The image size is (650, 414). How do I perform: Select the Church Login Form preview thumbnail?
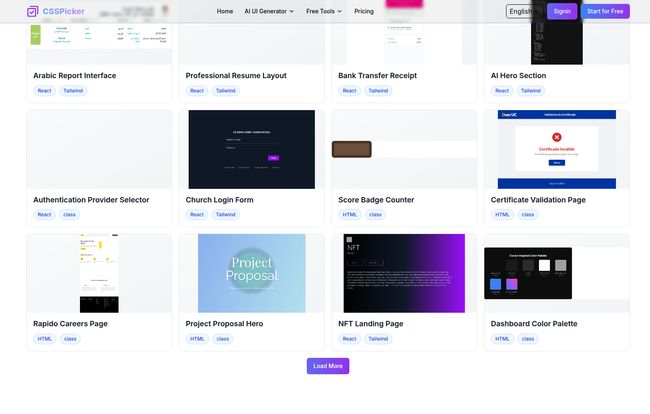252,149
